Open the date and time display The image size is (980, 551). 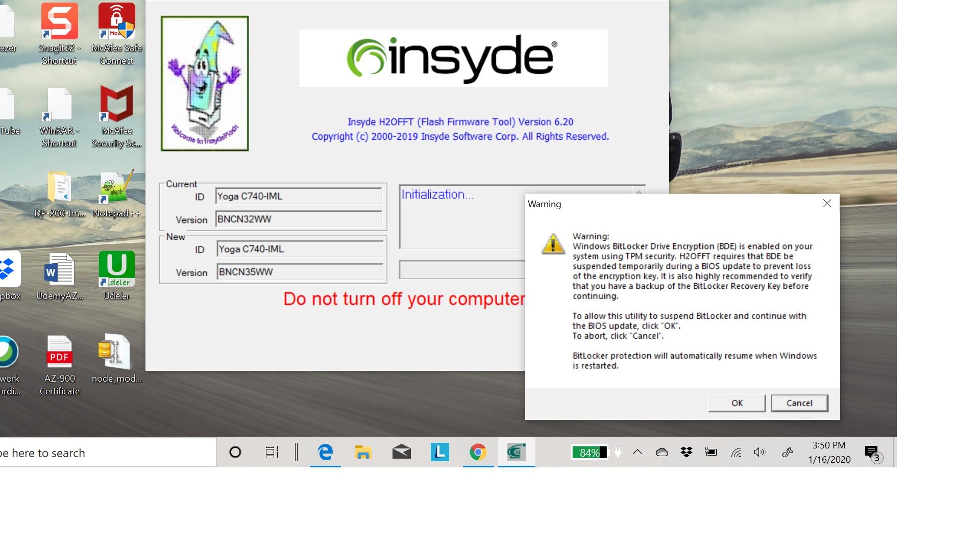828,452
